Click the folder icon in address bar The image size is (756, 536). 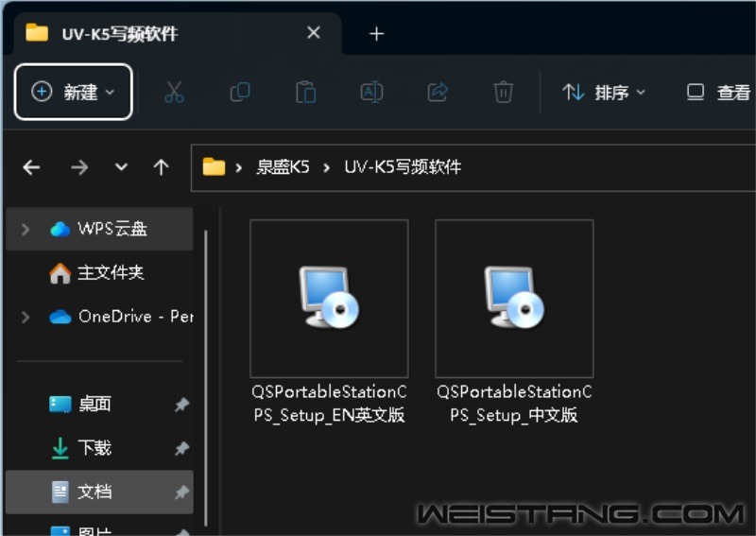pyautogui.click(x=214, y=167)
